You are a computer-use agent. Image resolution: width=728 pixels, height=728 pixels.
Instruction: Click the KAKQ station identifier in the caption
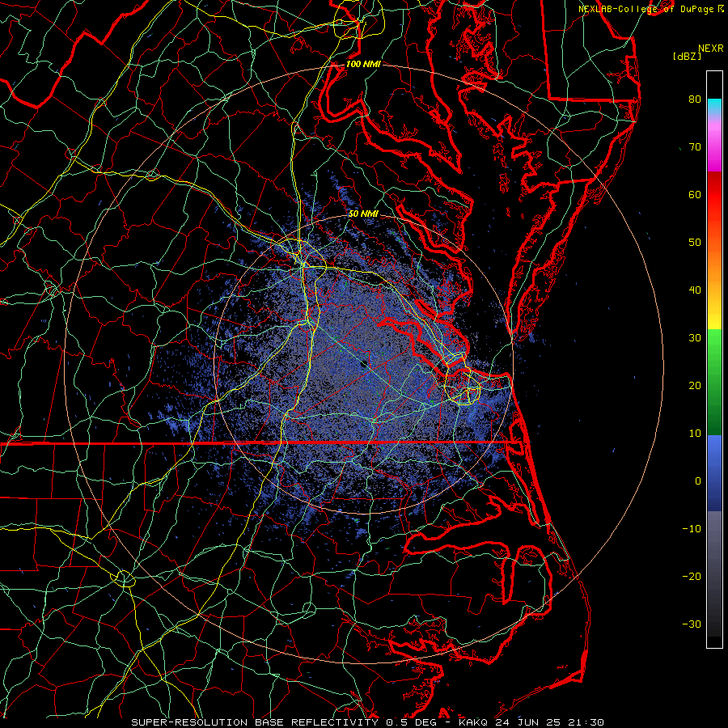pos(473,722)
